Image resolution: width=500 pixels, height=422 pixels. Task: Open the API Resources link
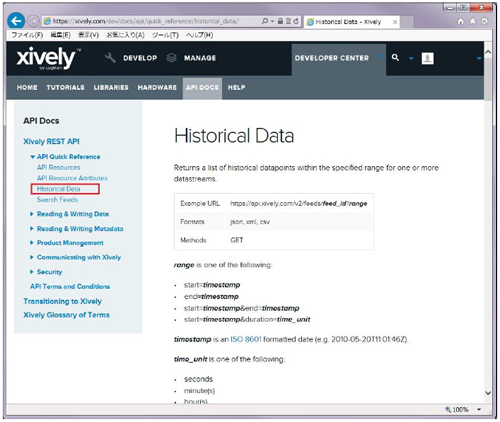pyautogui.click(x=58, y=167)
